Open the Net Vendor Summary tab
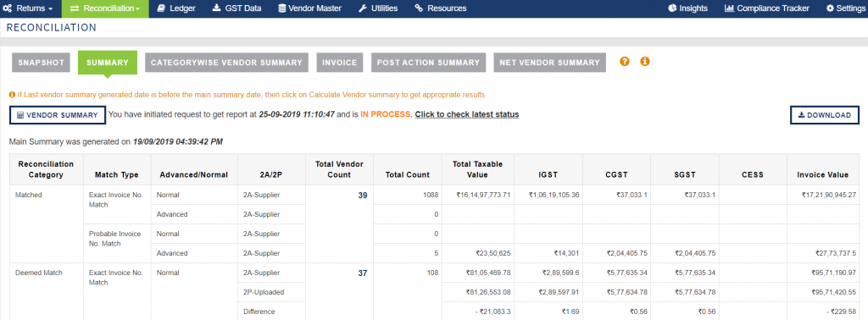The height and width of the screenshot is (320, 868). 549,63
